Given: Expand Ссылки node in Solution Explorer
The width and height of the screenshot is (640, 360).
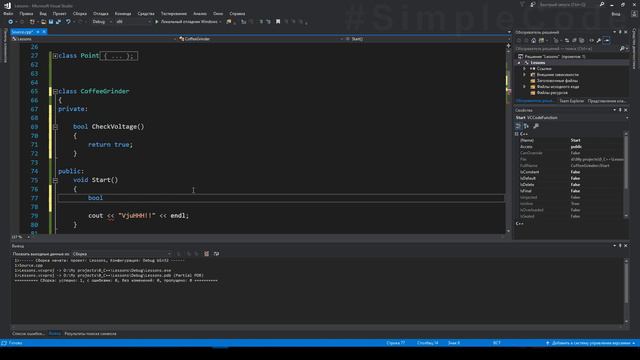Looking at the screenshot, I should (x=524, y=69).
